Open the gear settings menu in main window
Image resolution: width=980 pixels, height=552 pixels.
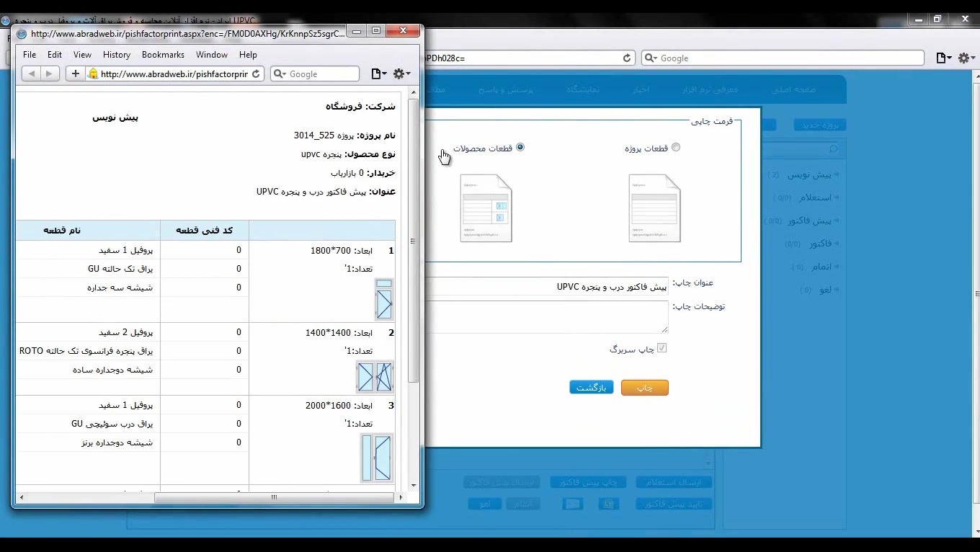(967, 58)
